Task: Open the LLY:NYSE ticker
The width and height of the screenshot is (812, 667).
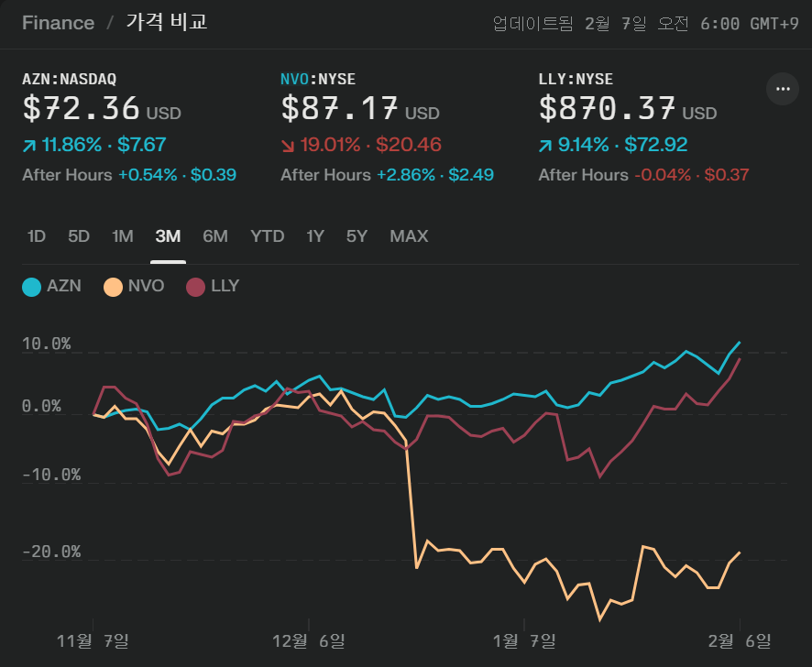Action: (x=576, y=79)
